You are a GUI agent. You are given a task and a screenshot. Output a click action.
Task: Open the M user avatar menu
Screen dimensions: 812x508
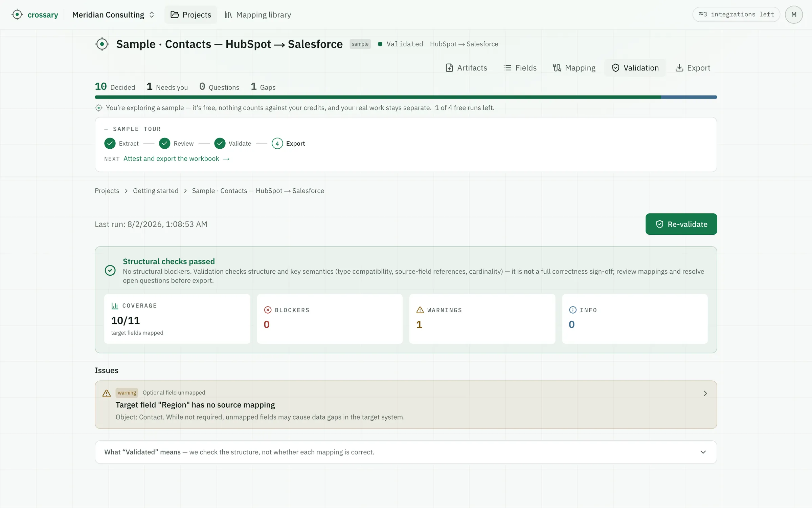coord(794,15)
